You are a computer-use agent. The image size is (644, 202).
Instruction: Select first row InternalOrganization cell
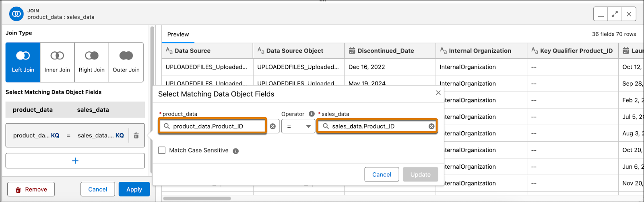(481, 67)
